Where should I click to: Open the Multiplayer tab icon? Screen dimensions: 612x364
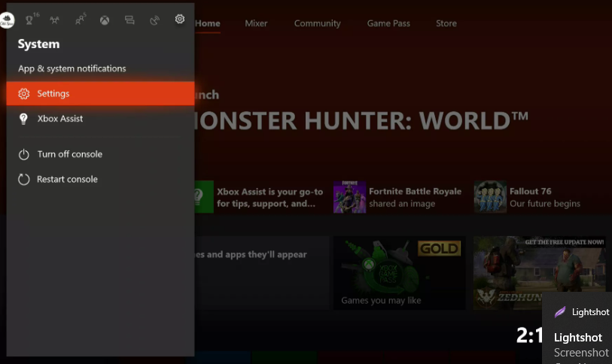point(55,20)
